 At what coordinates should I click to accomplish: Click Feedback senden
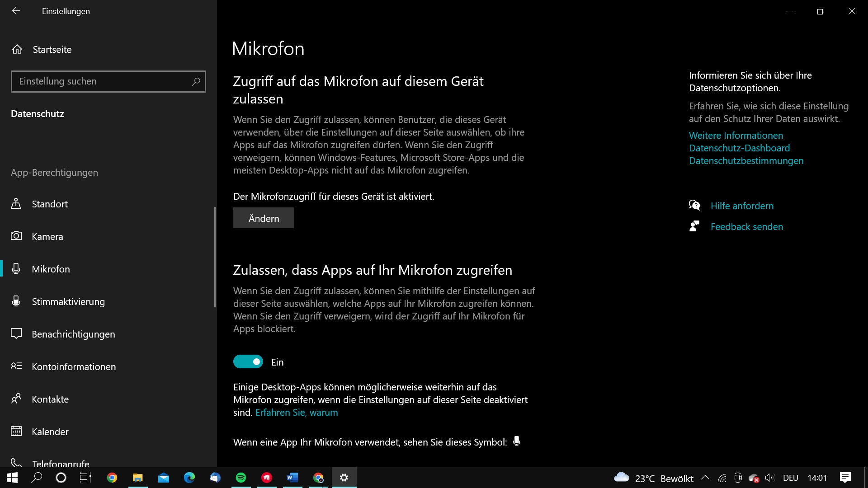746,226
